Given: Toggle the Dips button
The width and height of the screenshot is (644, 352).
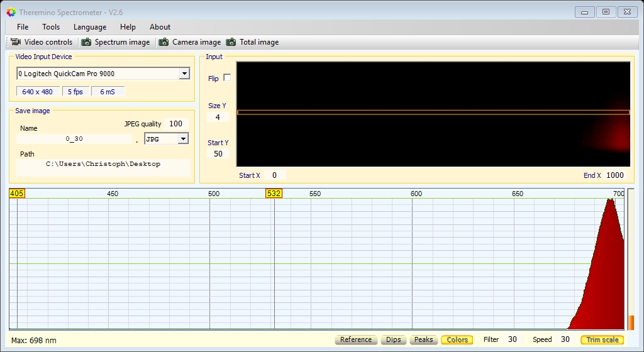Looking at the screenshot, I should [394, 339].
